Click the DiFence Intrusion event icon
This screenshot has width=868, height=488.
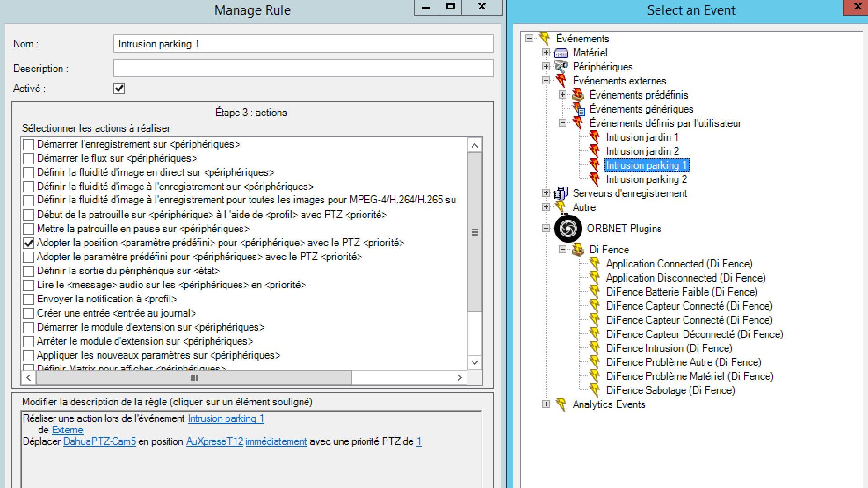[594, 348]
